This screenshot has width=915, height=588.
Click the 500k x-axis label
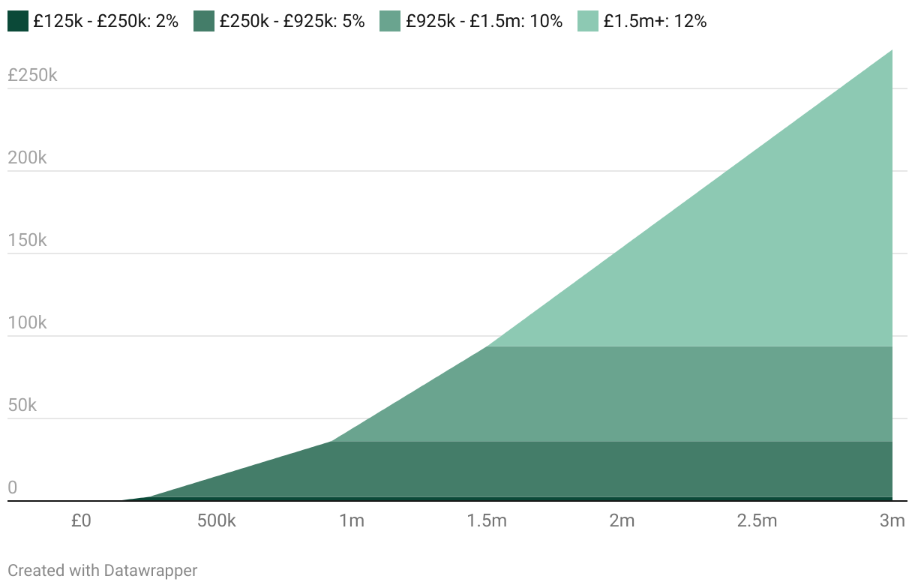tap(216, 520)
